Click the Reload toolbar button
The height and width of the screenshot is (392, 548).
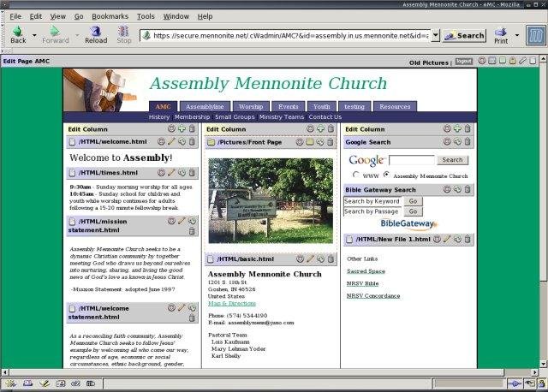96,34
